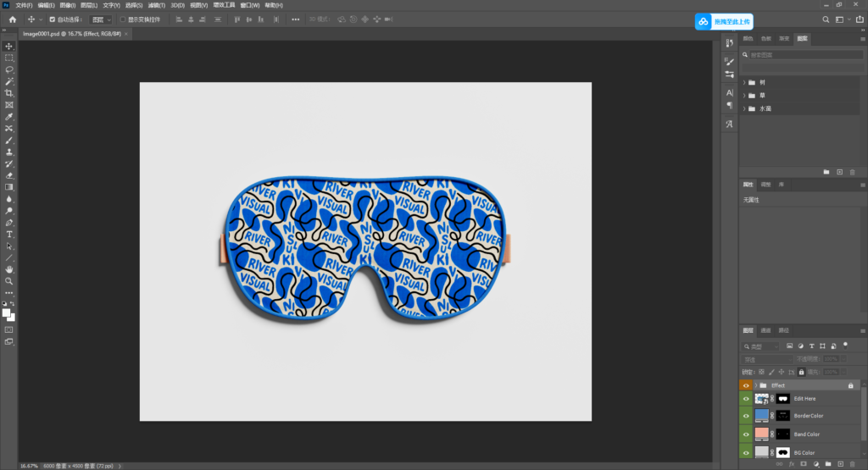Toggle the layer filter on/off switch
Image resolution: width=868 pixels, height=470 pixels.
coord(845,345)
